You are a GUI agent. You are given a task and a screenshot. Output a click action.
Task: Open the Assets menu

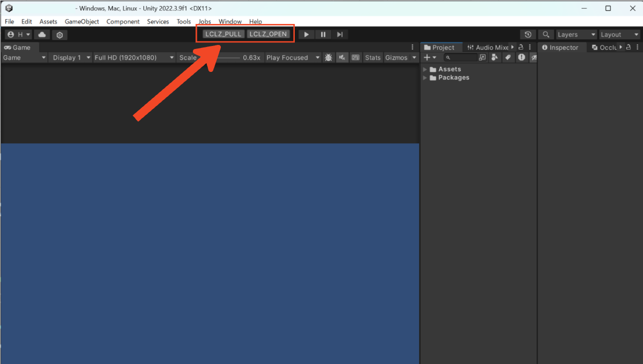pos(48,21)
